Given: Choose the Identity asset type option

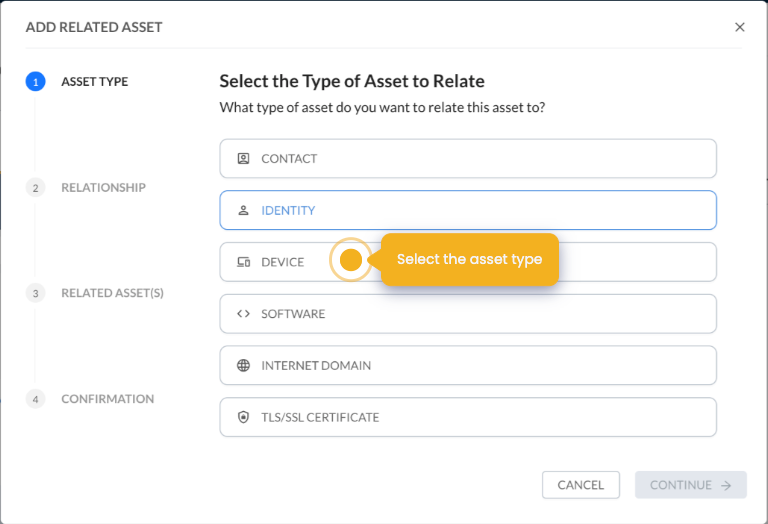Looking at the screenshot, I should (467, 211).
